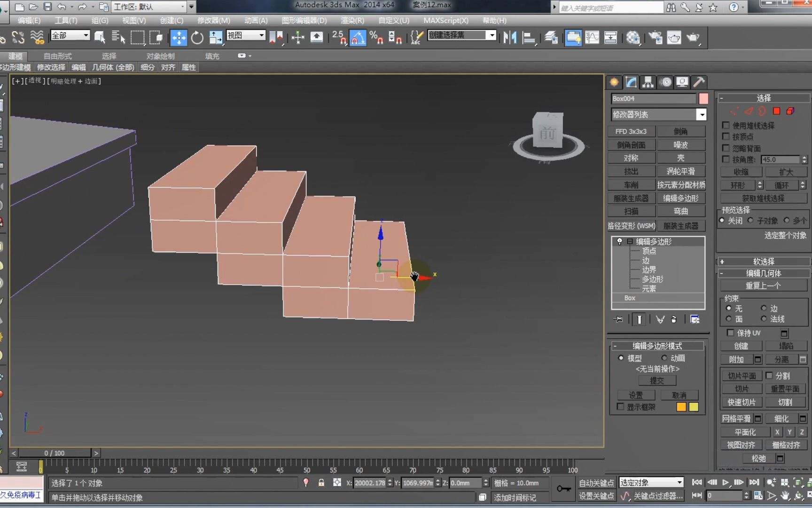The width and height of the screenshot is (812, 508).
Task: Click the 附加 button
Action: click(x=736, y=359)
